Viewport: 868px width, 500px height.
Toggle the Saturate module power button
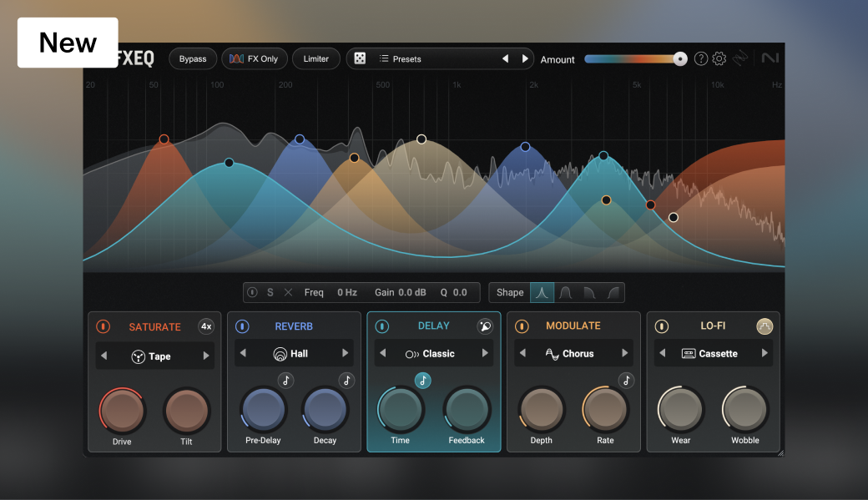click(x=103, y=326)
